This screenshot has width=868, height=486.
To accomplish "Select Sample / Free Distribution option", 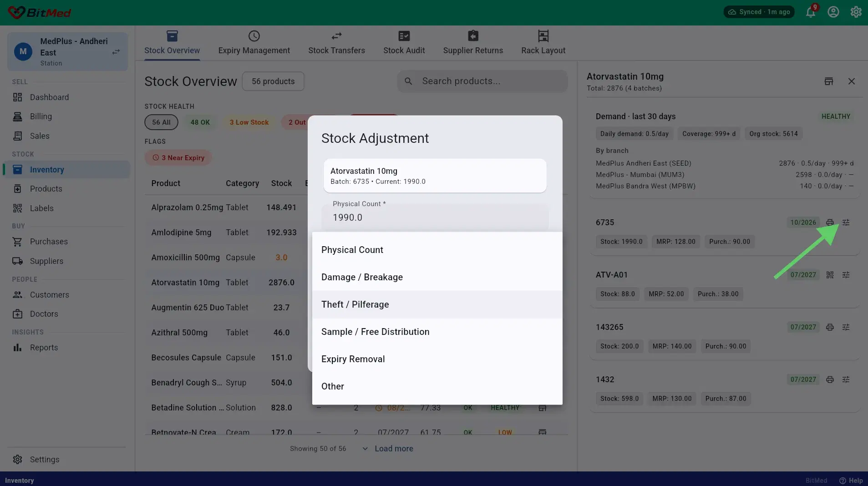I will (437, 332).
